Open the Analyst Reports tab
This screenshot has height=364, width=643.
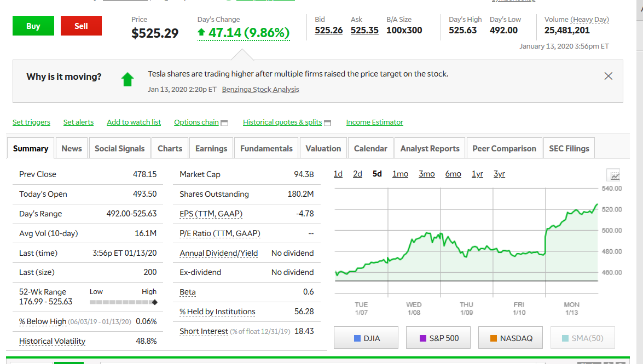point(430,149)
